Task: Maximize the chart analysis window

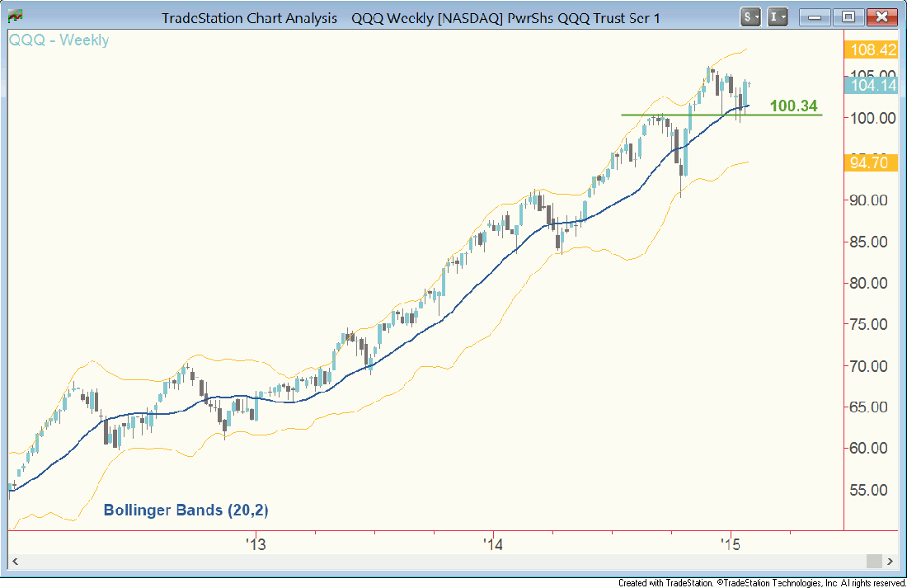Action: tap(848, 16)
